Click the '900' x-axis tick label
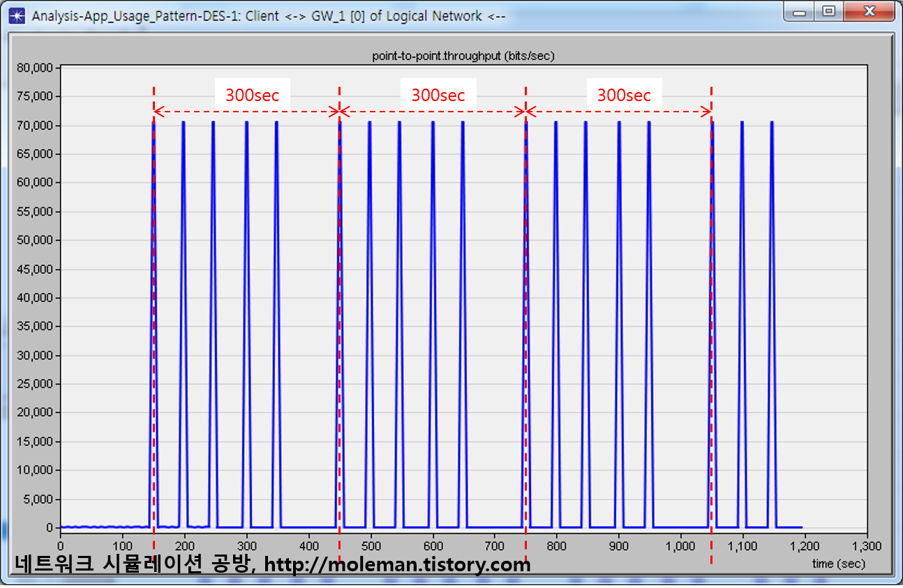Screen dimensions: 903x588 pyautogui.click(x=619, y=546)
